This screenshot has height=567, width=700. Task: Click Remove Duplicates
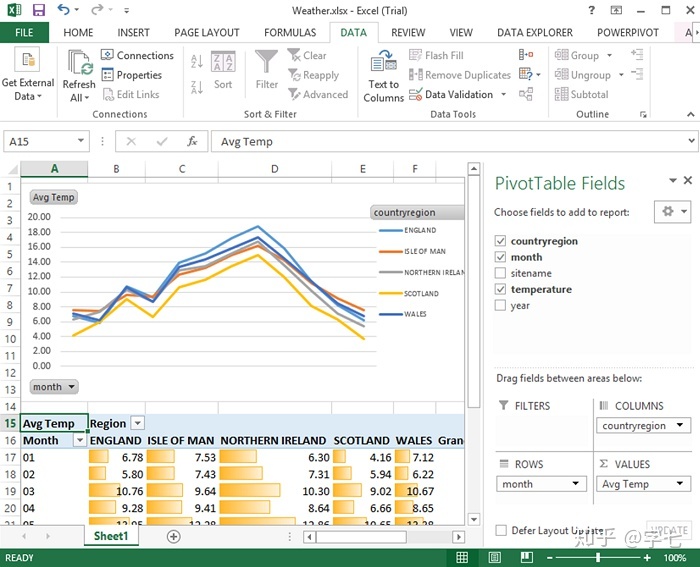460,75
